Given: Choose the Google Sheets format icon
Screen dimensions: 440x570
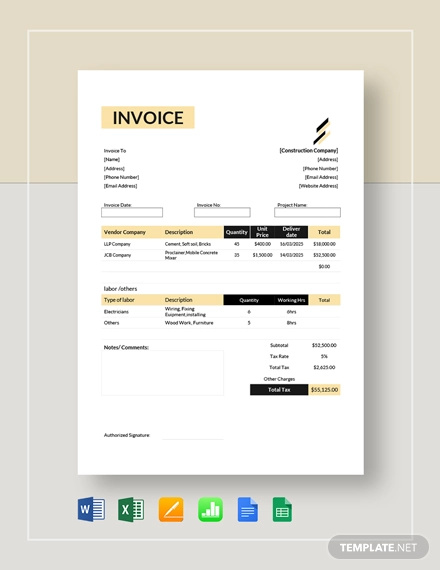Looking at the screenshot, I should pyautogui.click(x=282, y=510).
